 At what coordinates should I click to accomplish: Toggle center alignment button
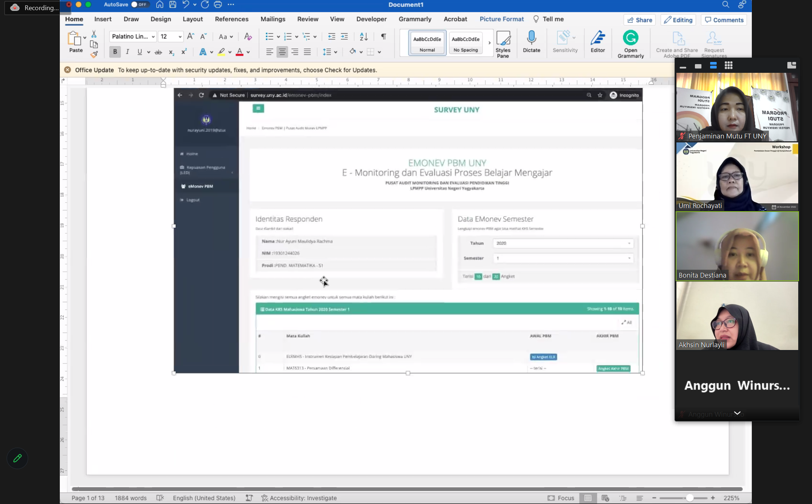[x=282, y=52]
